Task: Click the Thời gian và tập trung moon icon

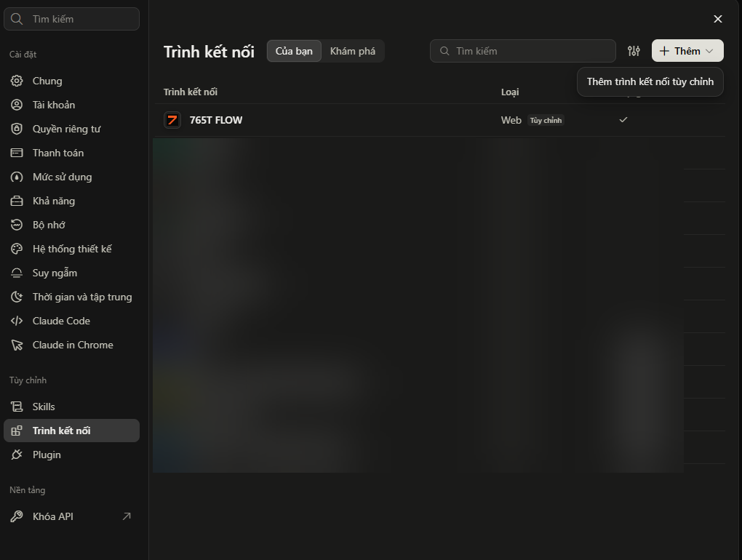Action: tap(17, 297)
